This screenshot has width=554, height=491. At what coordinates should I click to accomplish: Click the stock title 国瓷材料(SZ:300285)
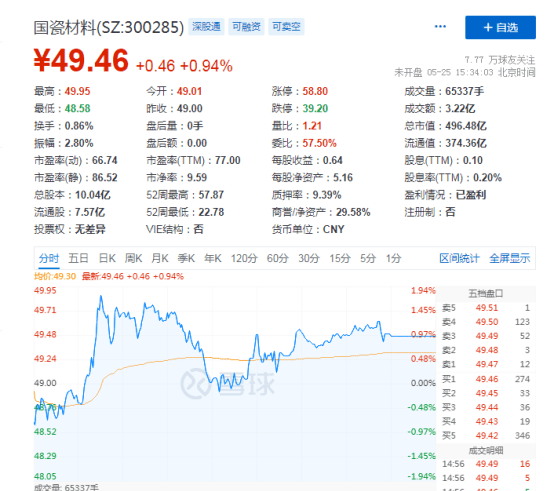(x=109, y=27)
